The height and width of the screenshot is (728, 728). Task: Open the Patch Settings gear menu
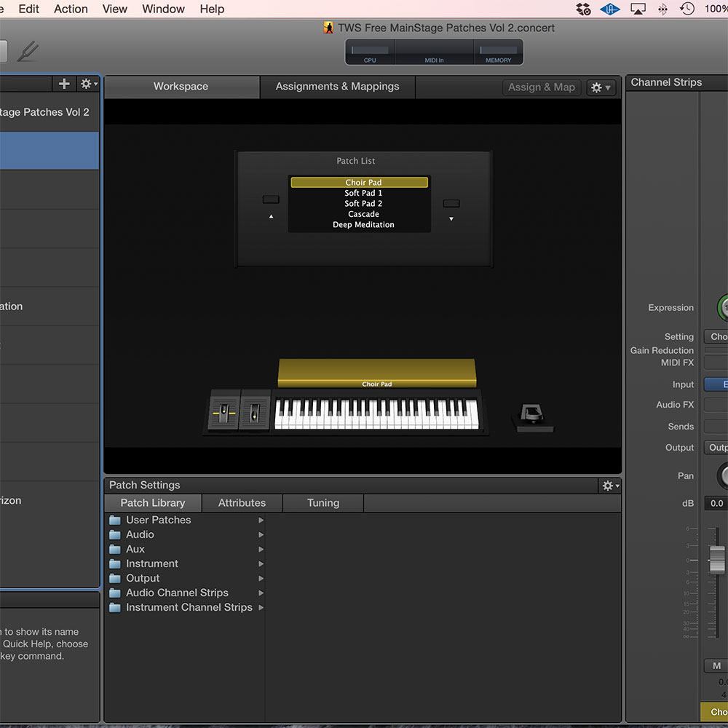point(609,486)
